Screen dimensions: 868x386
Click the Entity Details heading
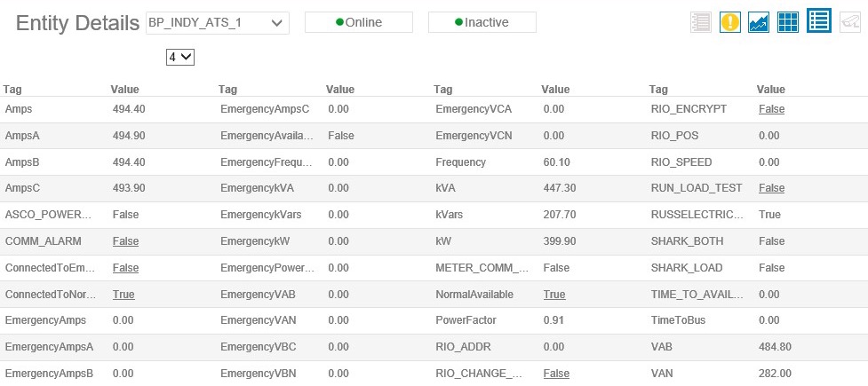(77, 23)
